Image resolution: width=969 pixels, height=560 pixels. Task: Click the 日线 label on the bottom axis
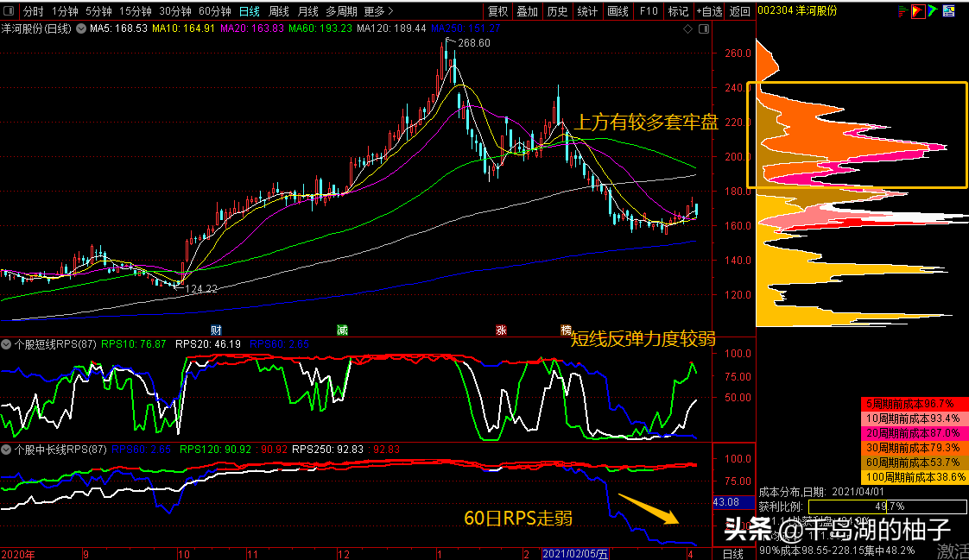[733, 554]
